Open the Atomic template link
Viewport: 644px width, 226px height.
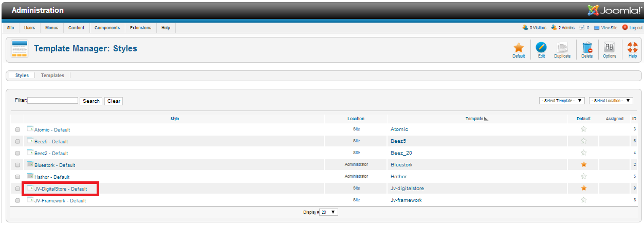tap(399, 129)
